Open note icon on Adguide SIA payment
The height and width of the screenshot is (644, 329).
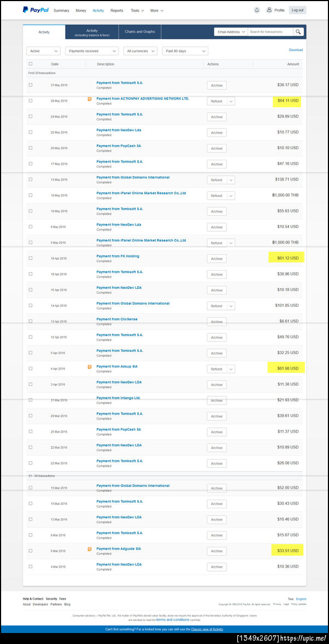(90, 548)
